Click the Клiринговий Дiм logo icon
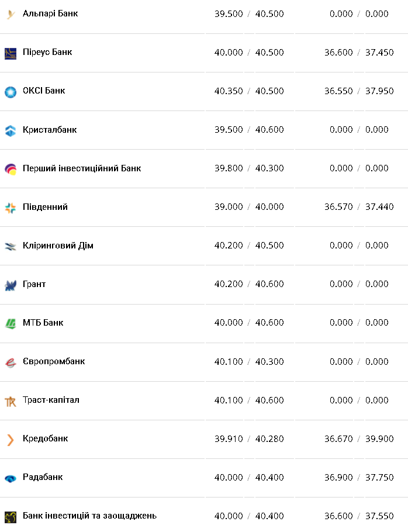Viewport: 408px width, 532px height. point(11,246)
